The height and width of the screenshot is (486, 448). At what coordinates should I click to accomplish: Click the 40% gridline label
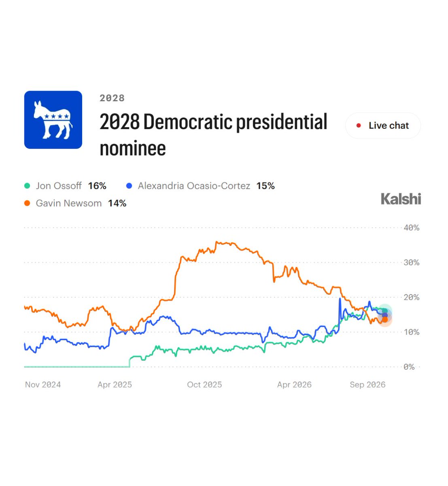[x=412, y=228]
